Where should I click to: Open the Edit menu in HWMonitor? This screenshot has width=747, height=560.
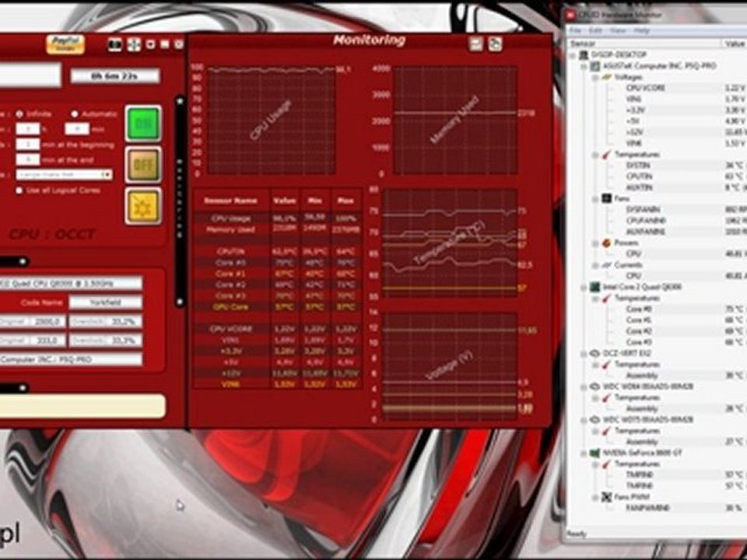(x=595, y=30)
